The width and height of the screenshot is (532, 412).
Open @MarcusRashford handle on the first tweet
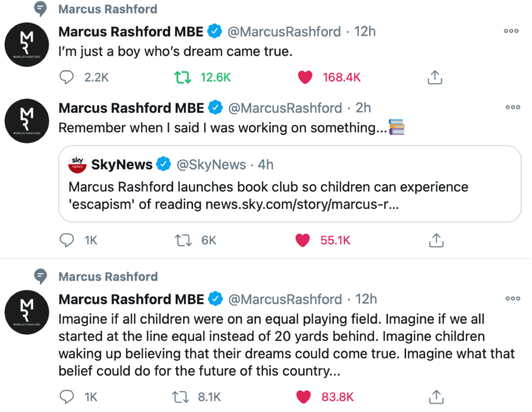pyautogui.click(x=284, y=31)
